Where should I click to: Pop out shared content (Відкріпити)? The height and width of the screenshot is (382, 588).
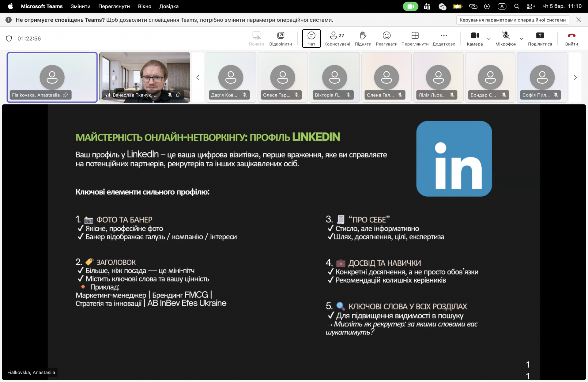coord(281,38)
